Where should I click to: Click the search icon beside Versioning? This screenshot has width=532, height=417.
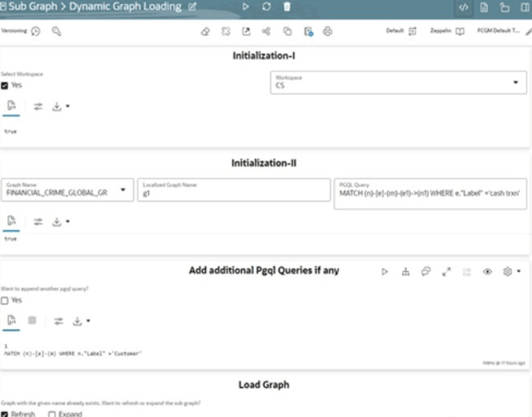pos(56,31)
